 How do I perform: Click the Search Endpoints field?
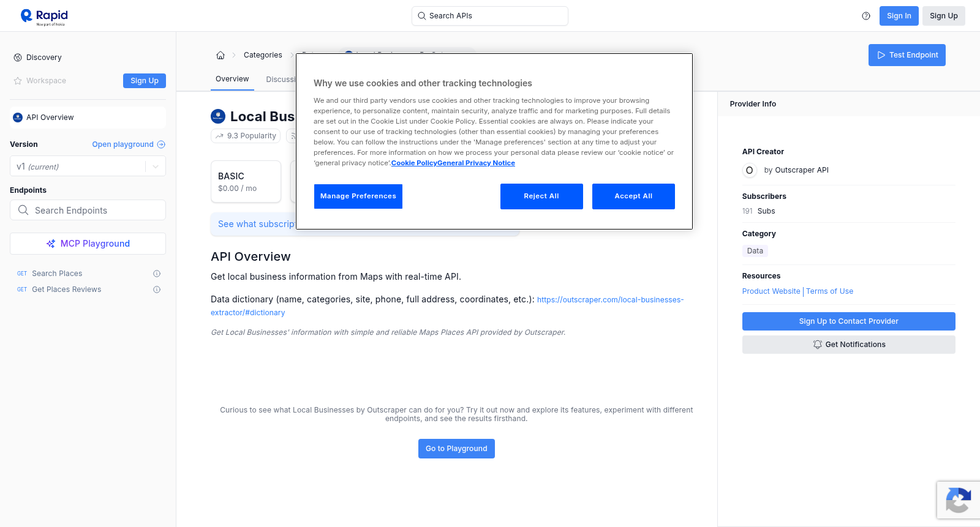click(88, 210)
